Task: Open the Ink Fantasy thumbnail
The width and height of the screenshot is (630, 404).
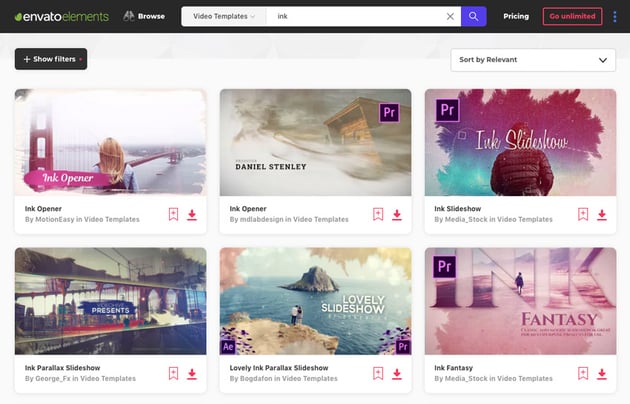Action: tap(520, 301)
